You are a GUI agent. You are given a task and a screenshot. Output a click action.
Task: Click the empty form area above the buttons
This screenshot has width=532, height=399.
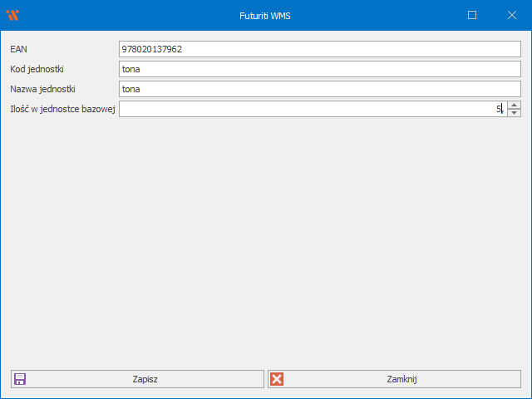[x=266, y=241]
